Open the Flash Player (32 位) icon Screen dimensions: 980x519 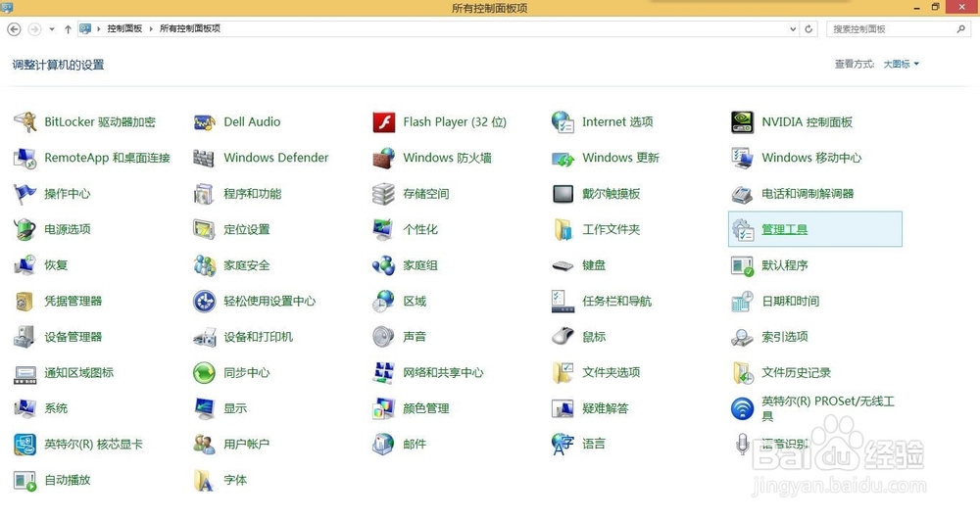pyautogui.click(x=384, y=121)
